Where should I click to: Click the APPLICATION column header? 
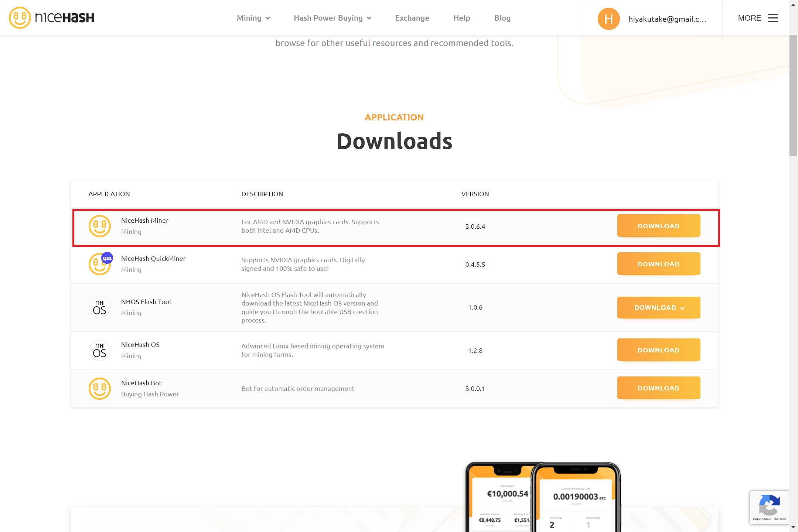(x=109, y=194)
